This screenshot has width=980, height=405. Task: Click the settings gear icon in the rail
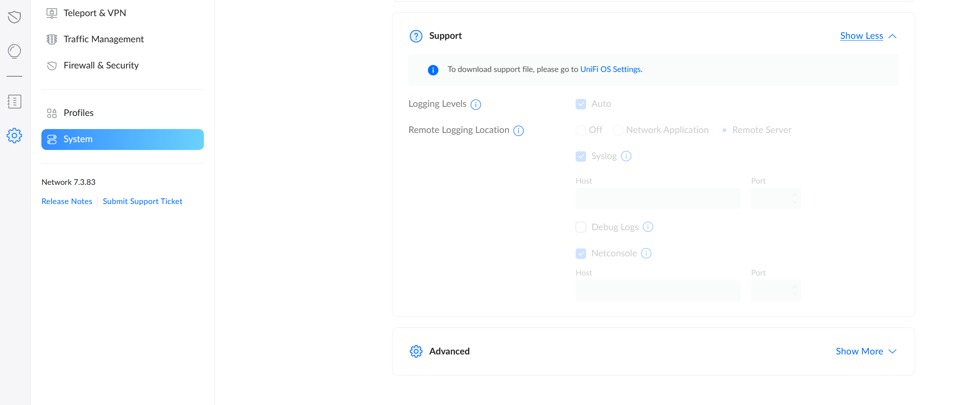coord(14,136)
